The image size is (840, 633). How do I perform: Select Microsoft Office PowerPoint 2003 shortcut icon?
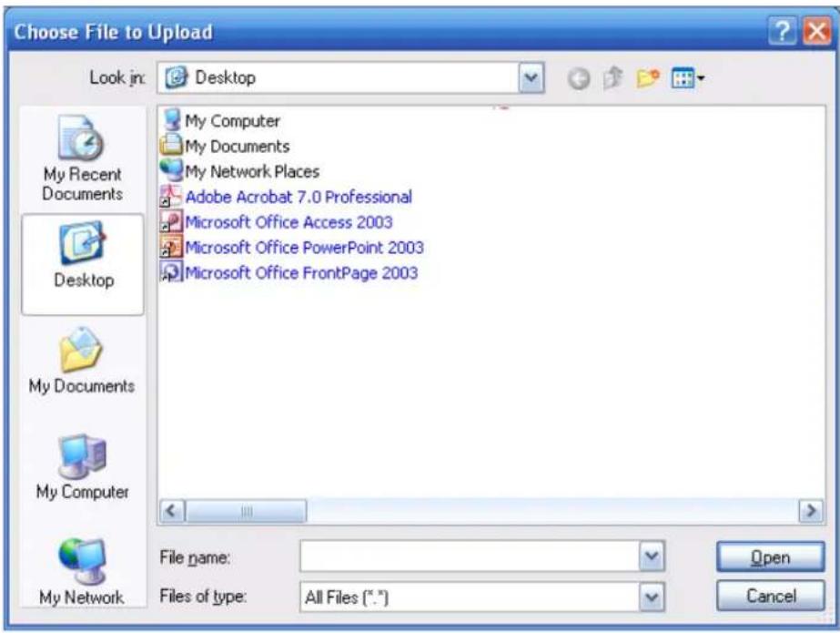point(171,247)
